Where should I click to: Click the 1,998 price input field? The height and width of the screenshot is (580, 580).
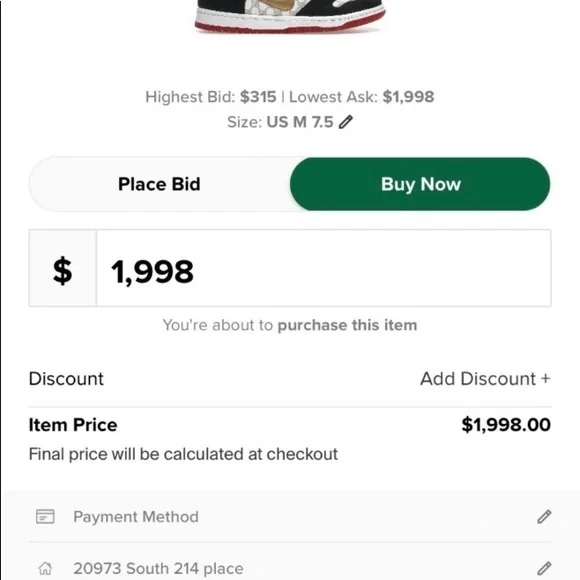point(324,268)
